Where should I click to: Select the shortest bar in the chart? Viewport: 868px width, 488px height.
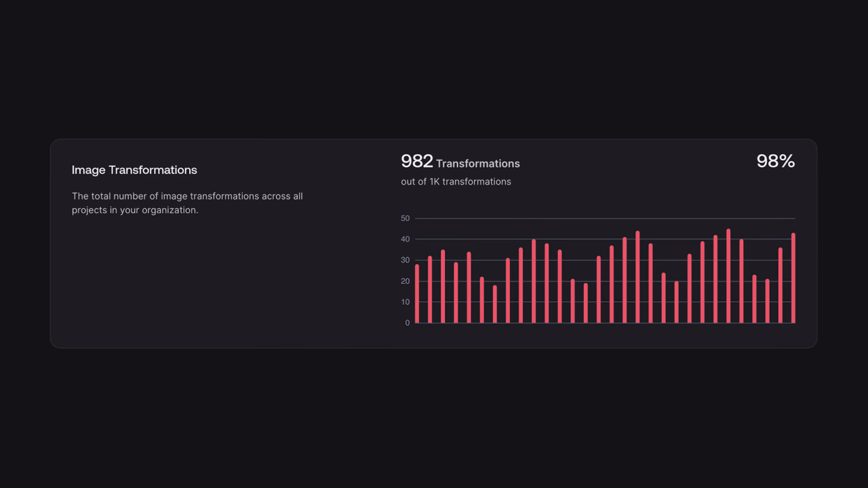tap(495, 304)
